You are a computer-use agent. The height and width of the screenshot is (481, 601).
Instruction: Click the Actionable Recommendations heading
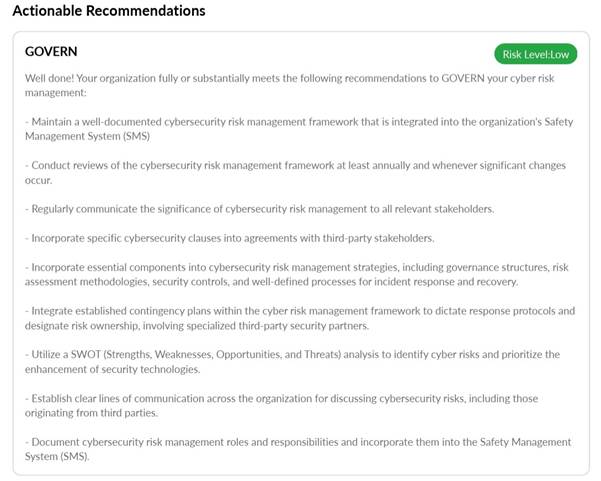point(108,11)
